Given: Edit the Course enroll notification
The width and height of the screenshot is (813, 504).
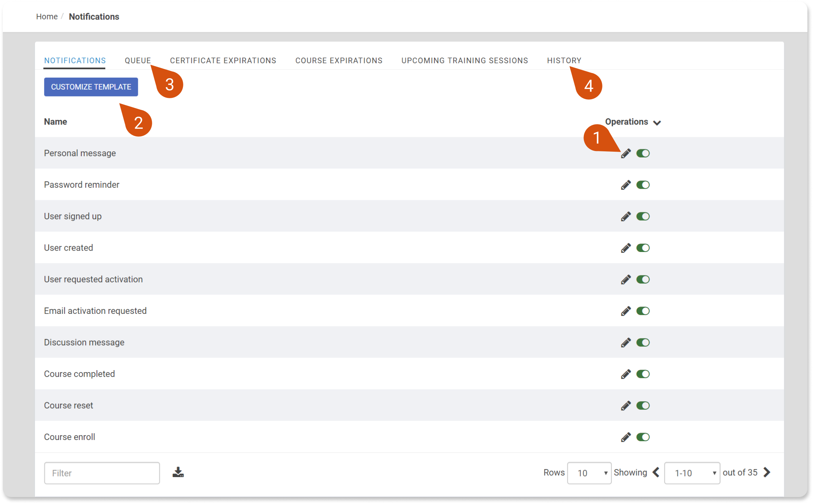Looking at the screenshot, I should pyautogui.click(x=625, y=437).
